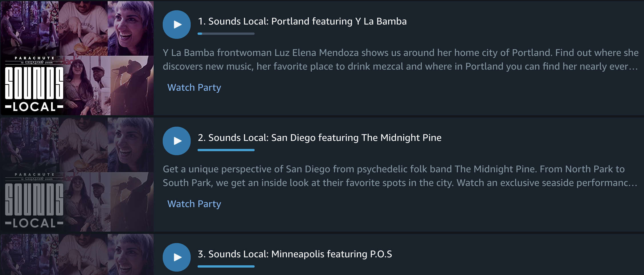Click the Y La Bamba frontwoman description text

pos(401,59)
